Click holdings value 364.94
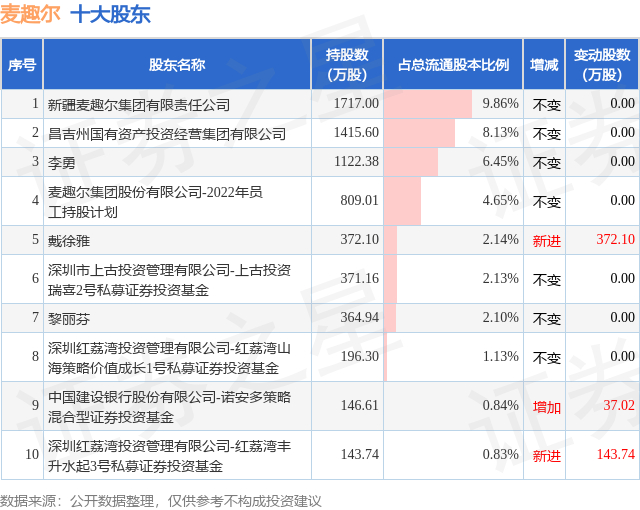The image size is (640, 510). pyautogui.click(x=360, y=317)
